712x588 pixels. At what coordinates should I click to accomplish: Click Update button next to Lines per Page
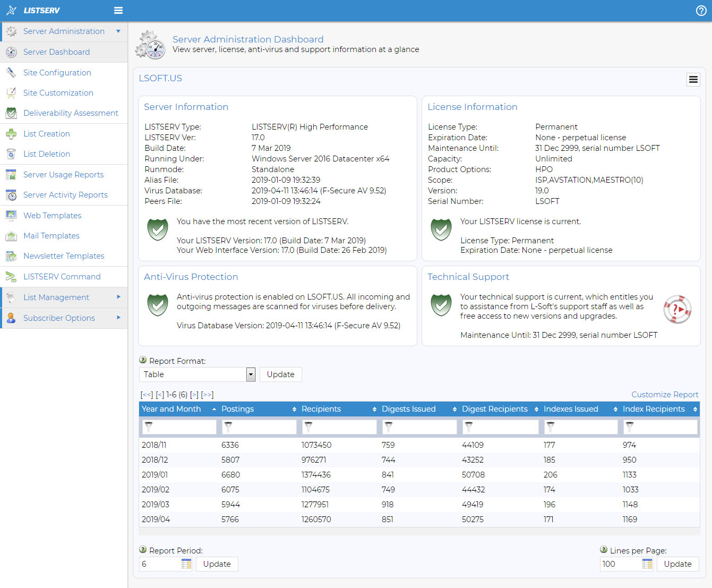677,564
